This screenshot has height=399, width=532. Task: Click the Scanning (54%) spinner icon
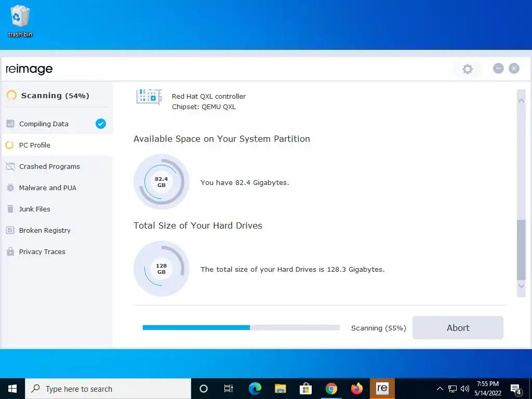(x=11, y=96)
